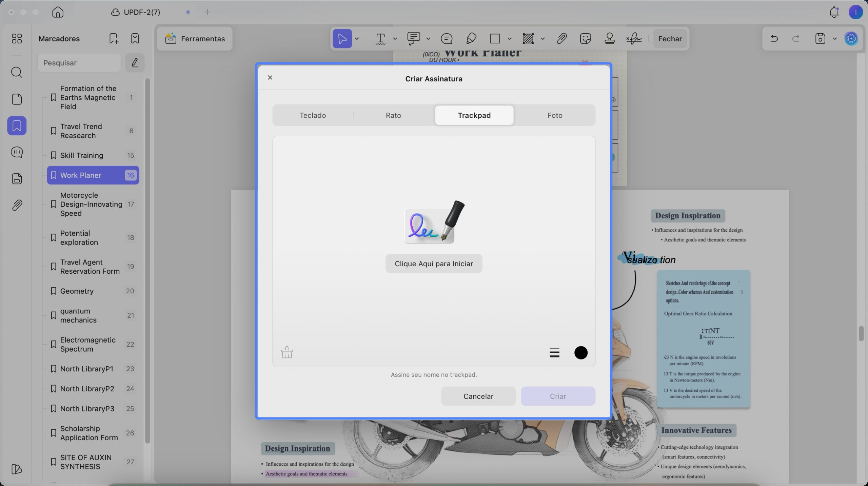Redo the last action
This screenshot has height=486, width=868.
796,38
